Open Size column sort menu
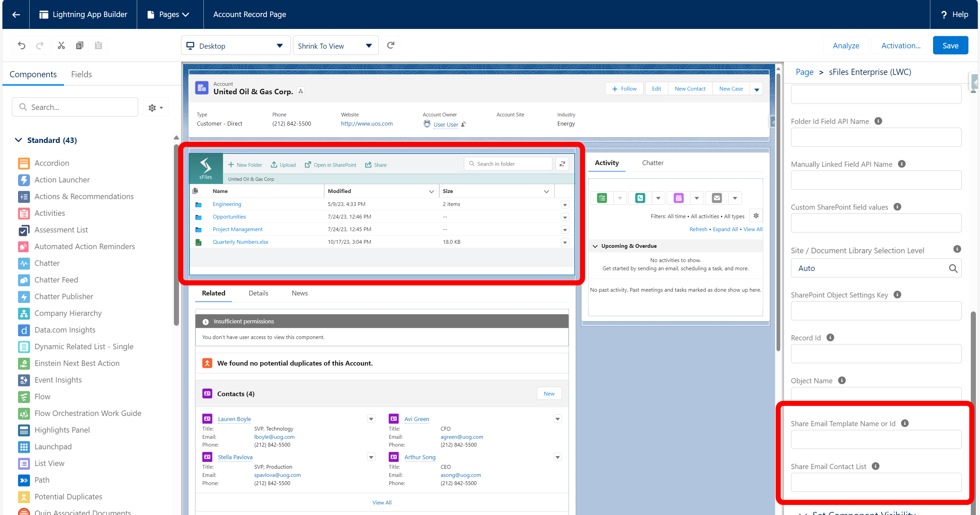 546,191
